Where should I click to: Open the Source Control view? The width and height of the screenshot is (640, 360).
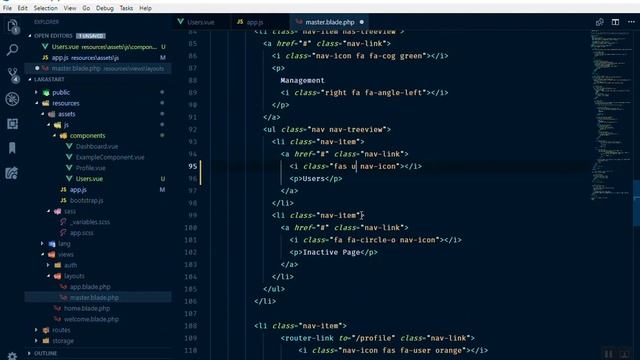pyautogui.click(x=12, y=74)
